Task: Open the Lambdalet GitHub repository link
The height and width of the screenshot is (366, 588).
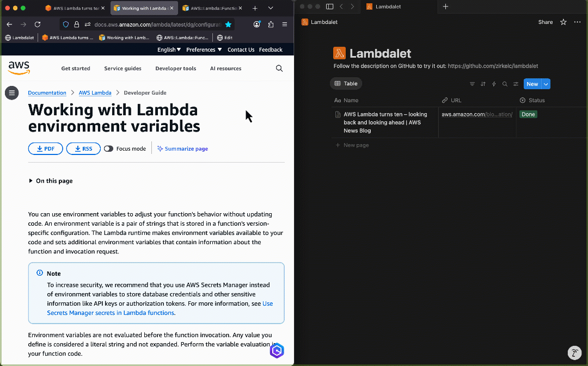Action: pos(493,66)
